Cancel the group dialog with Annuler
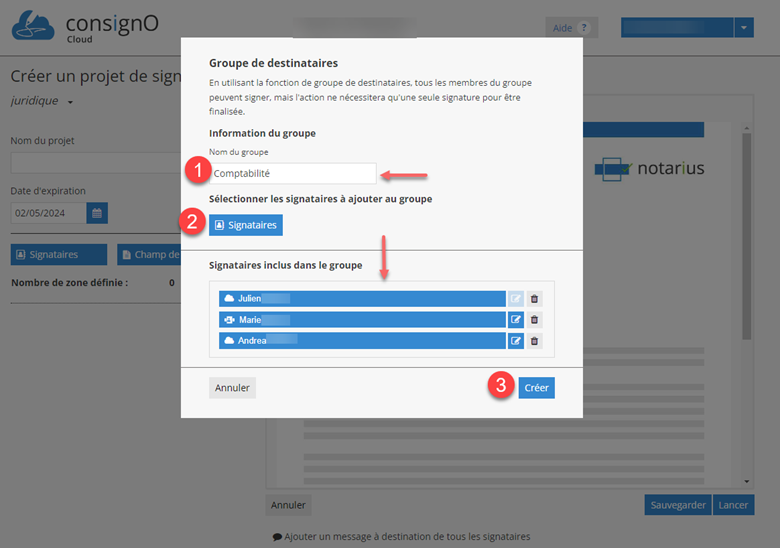 (x=232, y=388)
